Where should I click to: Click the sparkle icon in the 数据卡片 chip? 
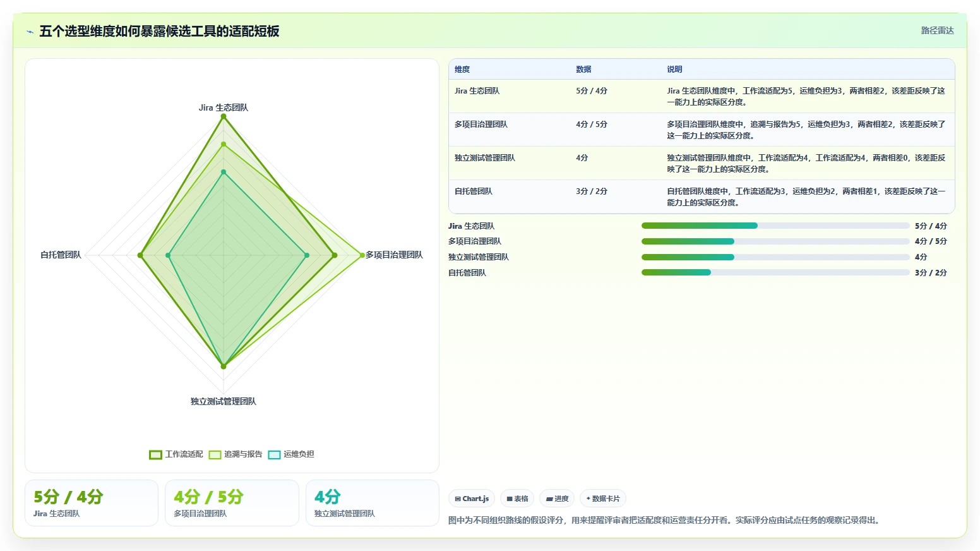tap(589, 499)
